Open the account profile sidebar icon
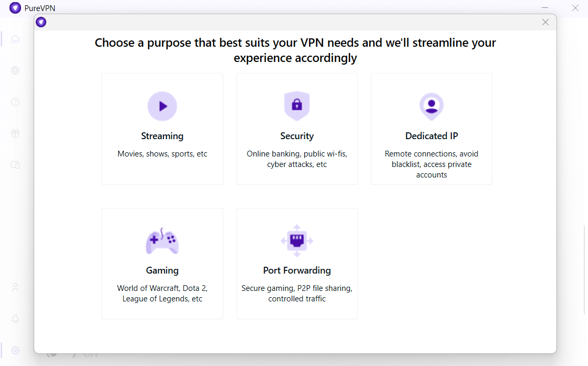 [x=15, y=287]
